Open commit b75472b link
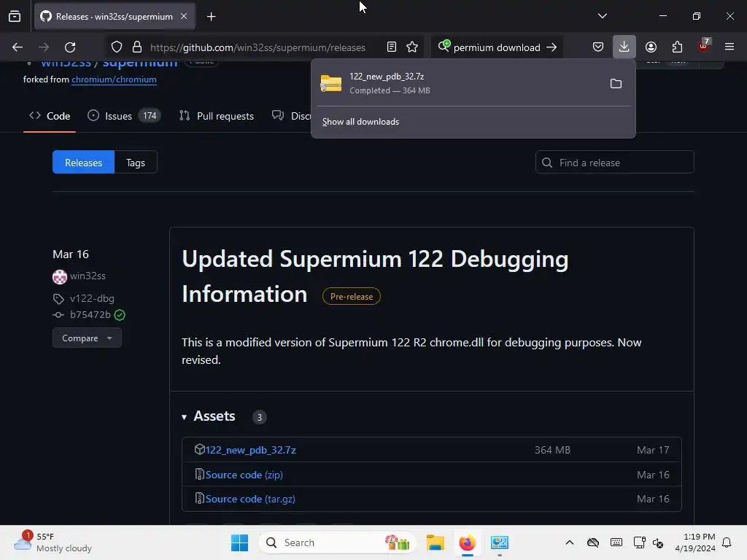 pyautogui.click(x=90, y=315)
